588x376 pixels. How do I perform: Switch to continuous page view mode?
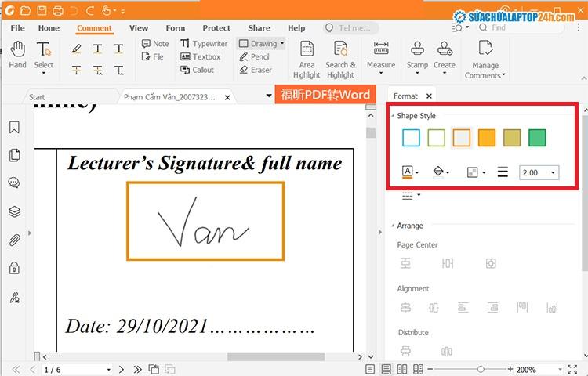[x=386, y=369]
